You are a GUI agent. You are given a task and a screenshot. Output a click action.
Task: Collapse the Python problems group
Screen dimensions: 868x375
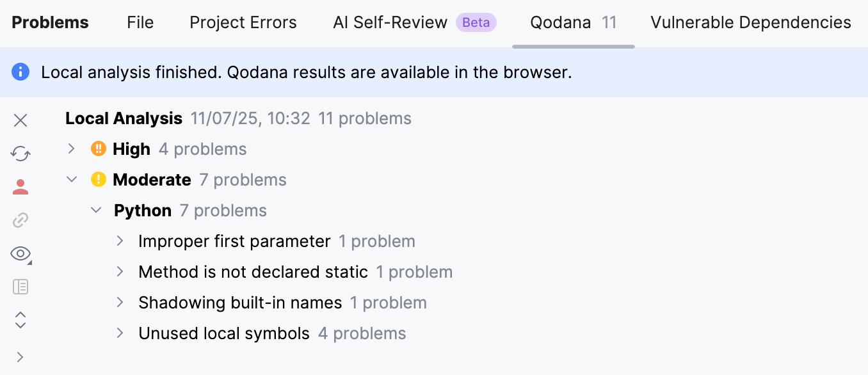(x=95, y=210)
